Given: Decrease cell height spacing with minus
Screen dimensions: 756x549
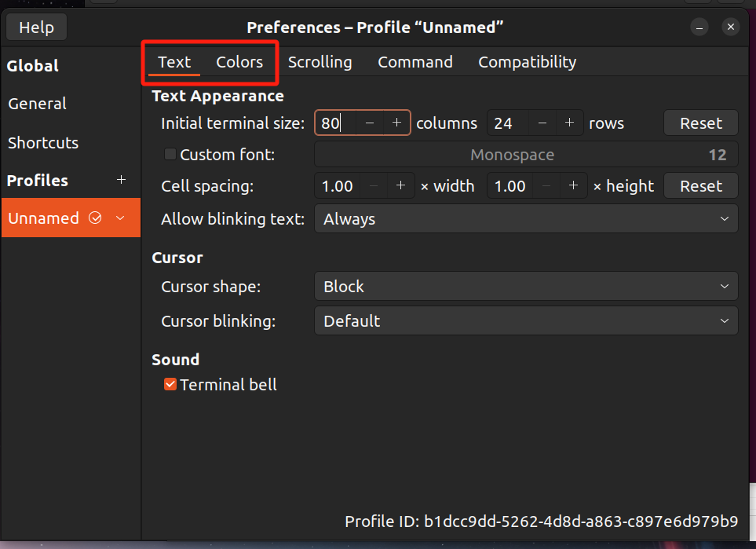Looking at the screenshot, I should pos(546,186).
